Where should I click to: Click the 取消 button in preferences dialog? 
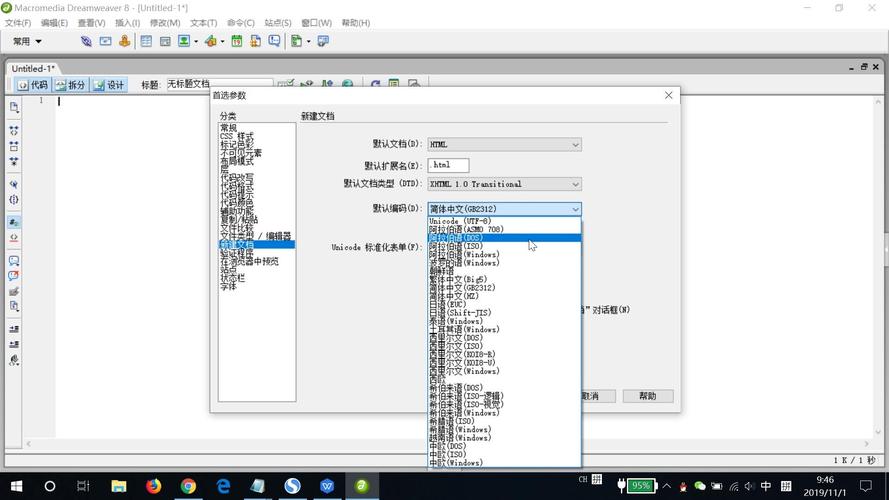pyautogui.click(x=598, y=396)
